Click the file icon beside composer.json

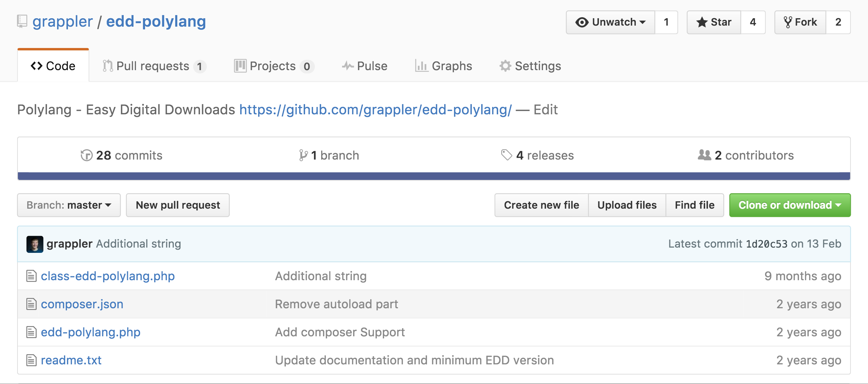[32, 304]
